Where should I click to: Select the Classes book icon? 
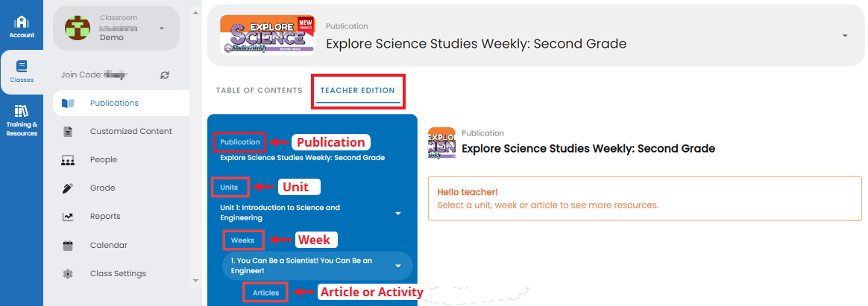[22, 67]
